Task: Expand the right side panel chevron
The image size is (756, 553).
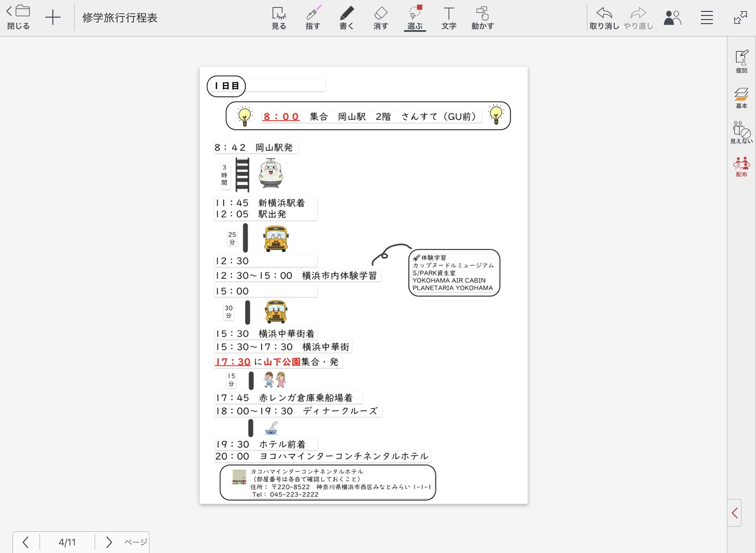Action: [735, 513]
